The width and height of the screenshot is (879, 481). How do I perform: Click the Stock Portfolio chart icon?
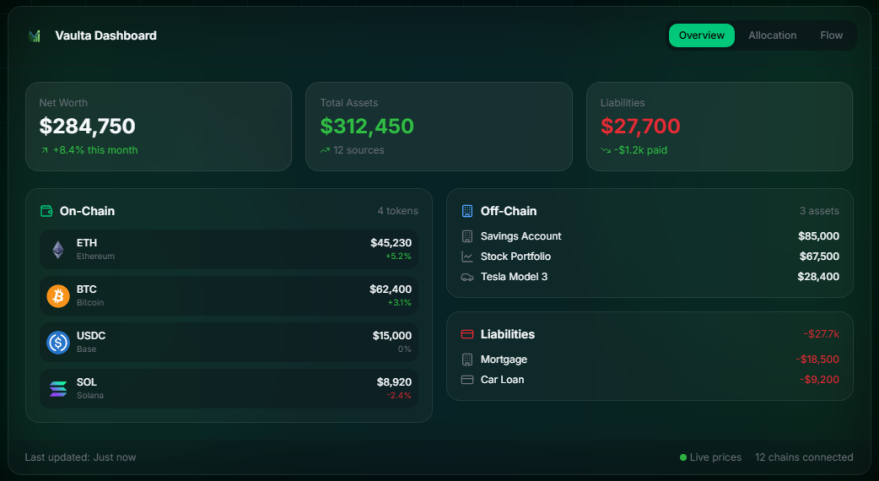(x=467, y=257)
